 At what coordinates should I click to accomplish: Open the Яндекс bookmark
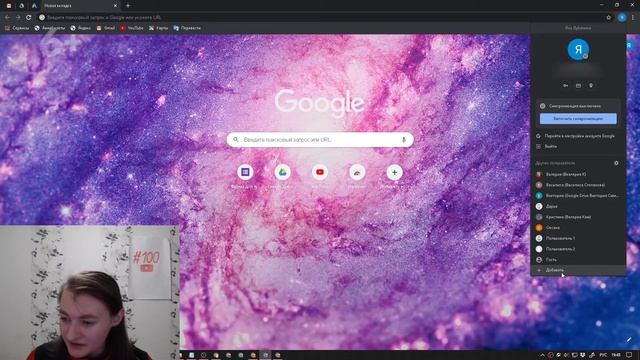point(81,28)
